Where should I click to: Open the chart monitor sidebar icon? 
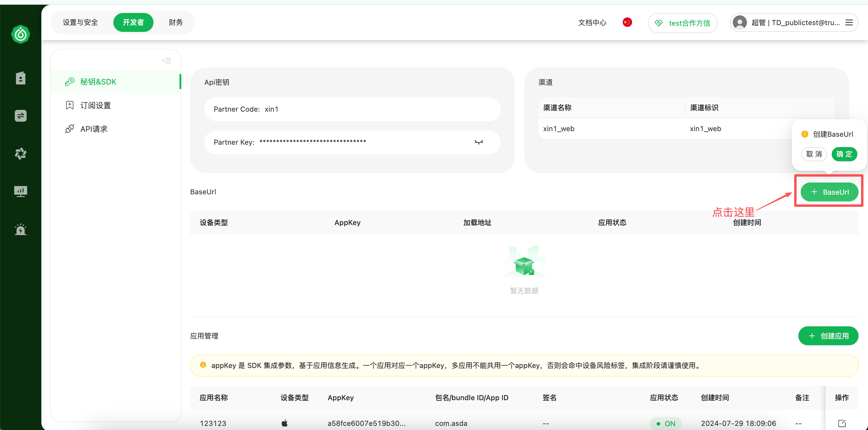21,191
